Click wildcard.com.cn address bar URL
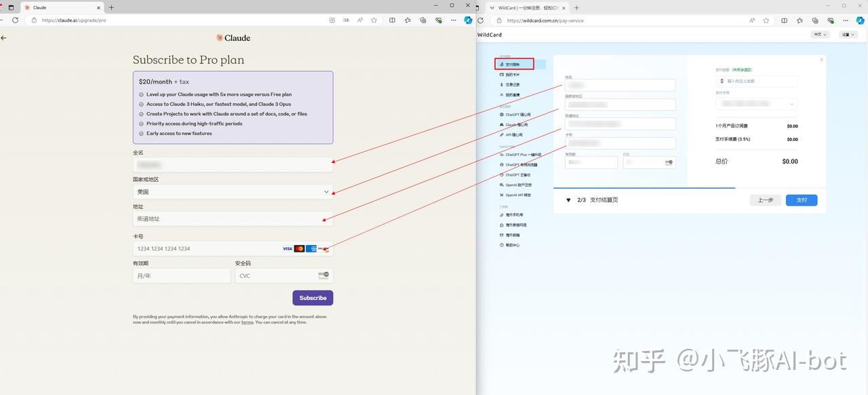The image size is (868, 395). (x=545, y=20)
